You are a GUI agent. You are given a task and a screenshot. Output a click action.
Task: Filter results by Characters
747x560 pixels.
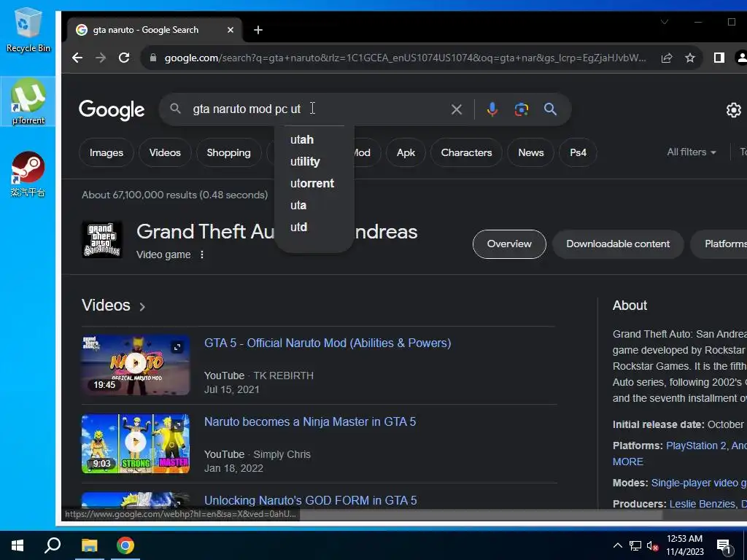466,153
